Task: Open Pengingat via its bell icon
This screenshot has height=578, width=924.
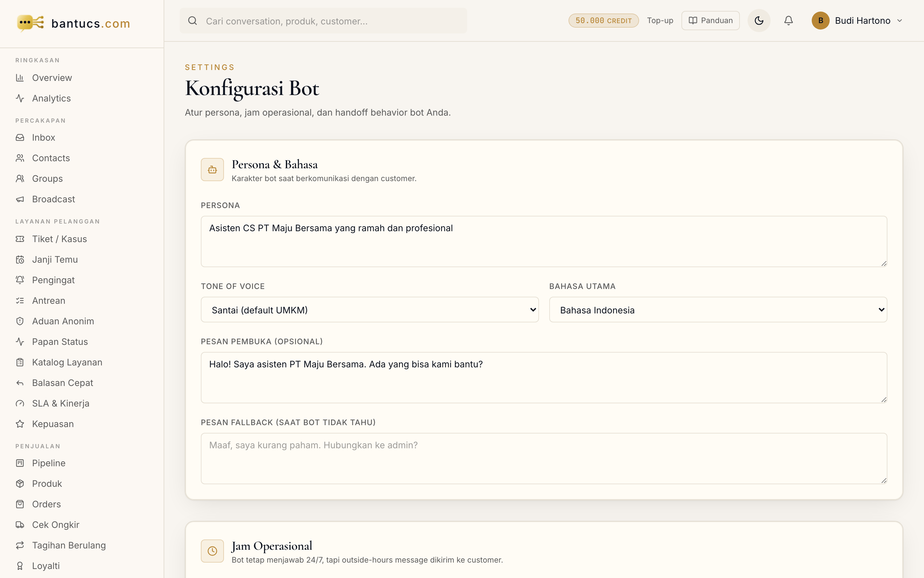Action: click(x=20, y=280)
